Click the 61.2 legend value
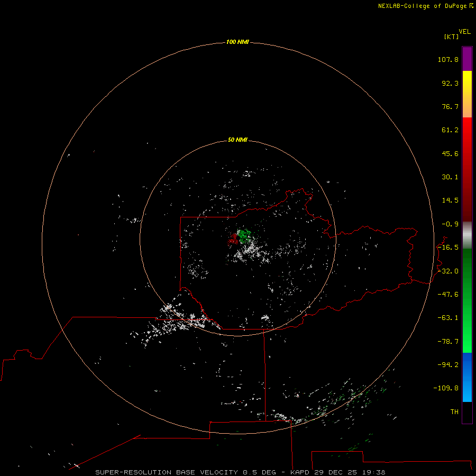The height and width of the screenshot is (476, 476). tap(450, 130)
